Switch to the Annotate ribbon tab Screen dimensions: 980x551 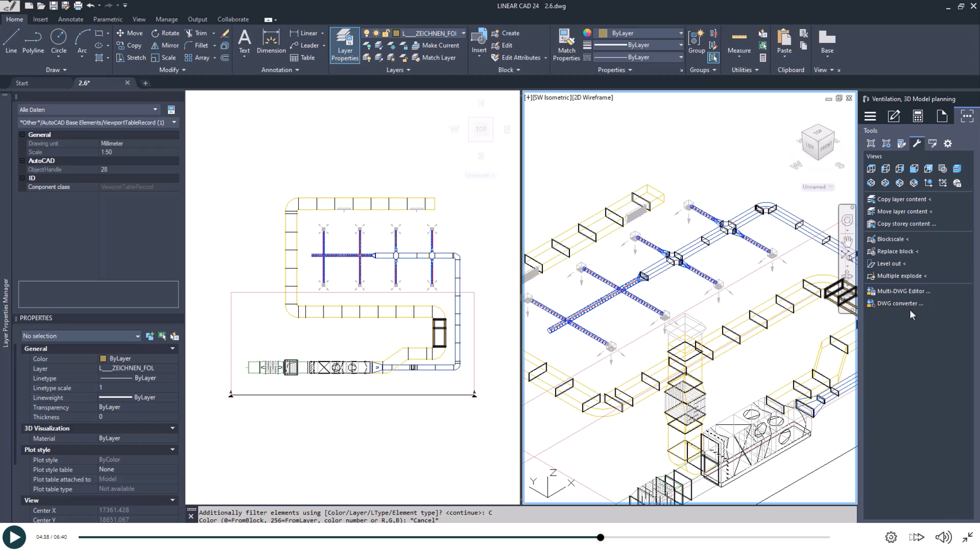point(71,19)
